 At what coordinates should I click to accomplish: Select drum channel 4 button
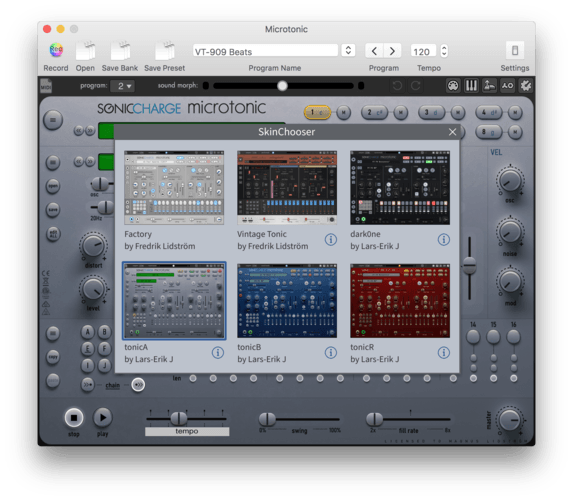pos(489,113)
